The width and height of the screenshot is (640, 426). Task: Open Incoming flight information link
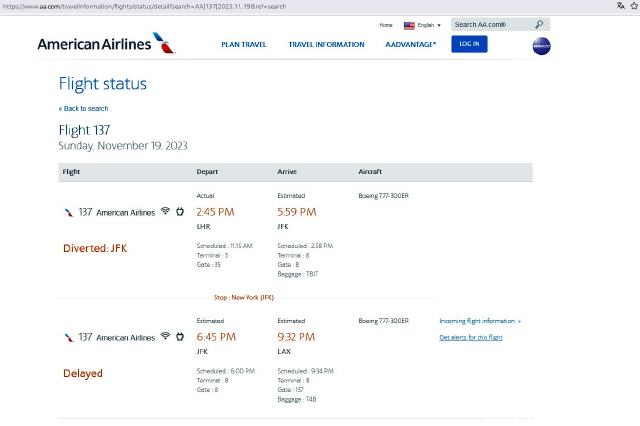click(x=480, y=321)
